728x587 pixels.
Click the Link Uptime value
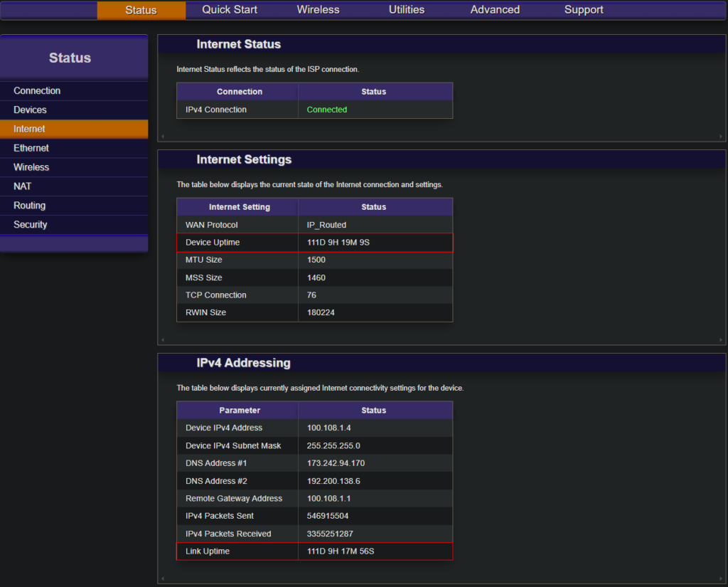click(x=341, y=551)
